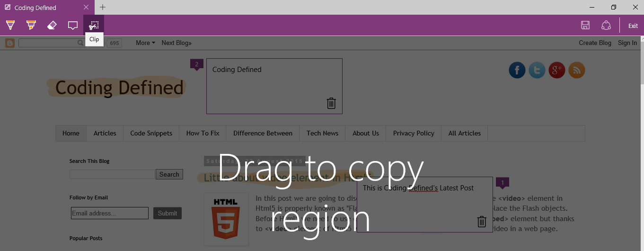Open the RSS feed icon

[577, 70]
